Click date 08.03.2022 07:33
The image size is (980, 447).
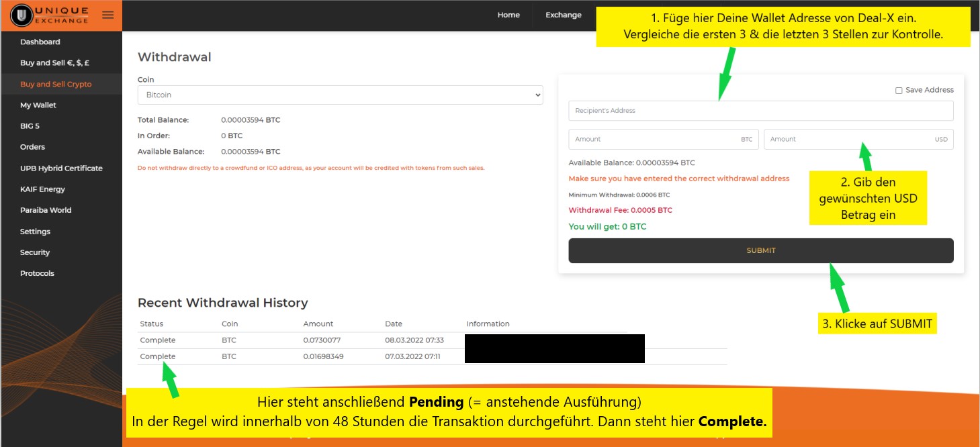414,340
